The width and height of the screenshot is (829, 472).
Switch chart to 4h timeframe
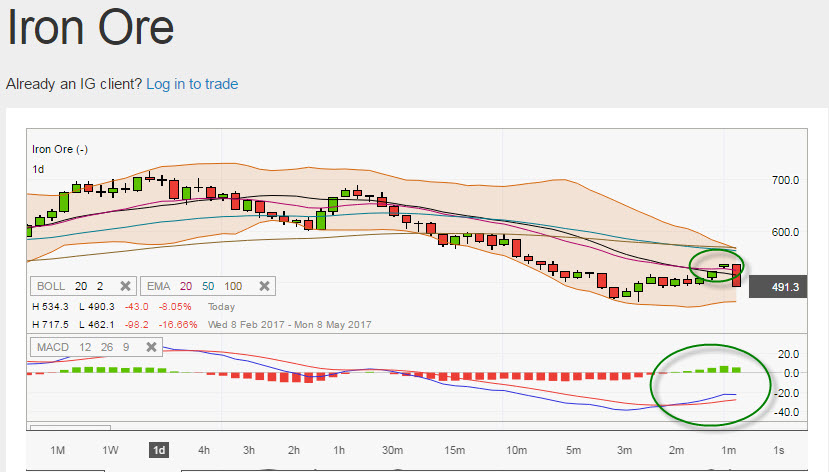click(x=204, y=450)
